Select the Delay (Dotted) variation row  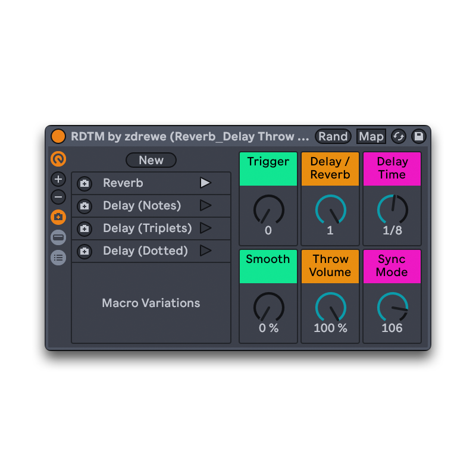point(145,251)
